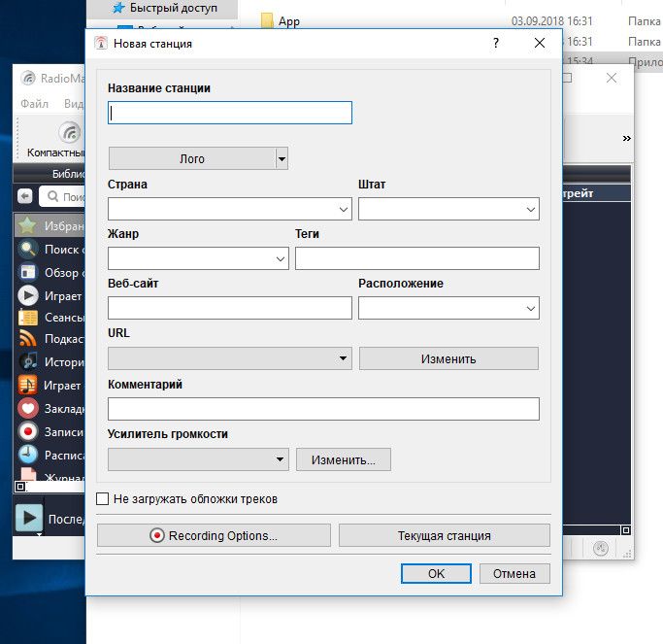Open the Лого button dropdown arrow
Viewport: 663px width, 644px height.
tap(282, 158)
